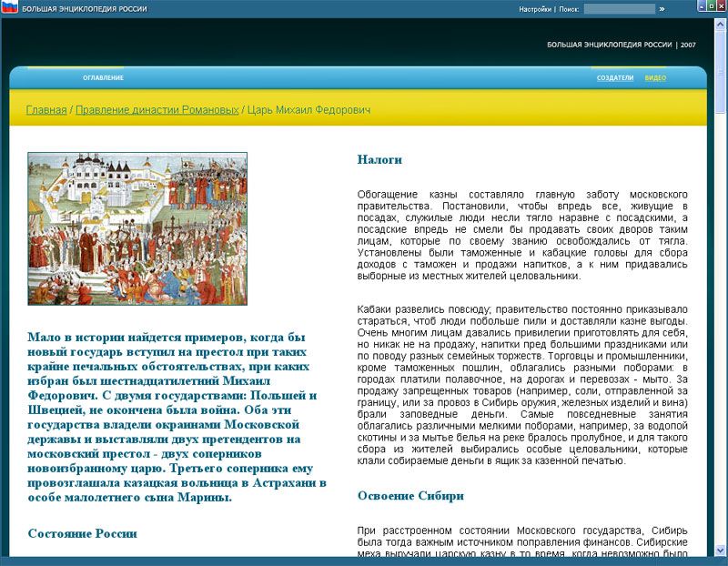Image resolution: width=728 pixels, height=566 pixels.
Task: Click the Russian flag app icon
Action: click(x=9, y=8)
